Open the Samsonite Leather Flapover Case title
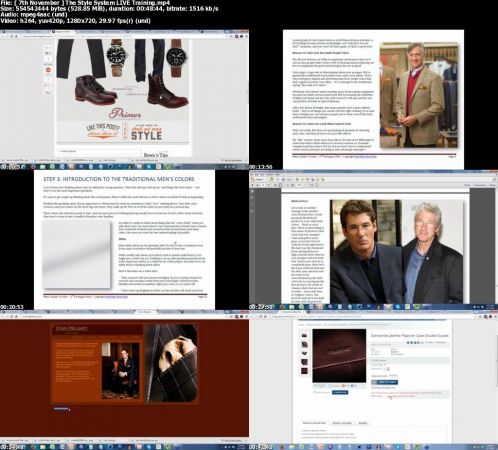The height and width of the screenshot is (450, 498). point(409,336)
